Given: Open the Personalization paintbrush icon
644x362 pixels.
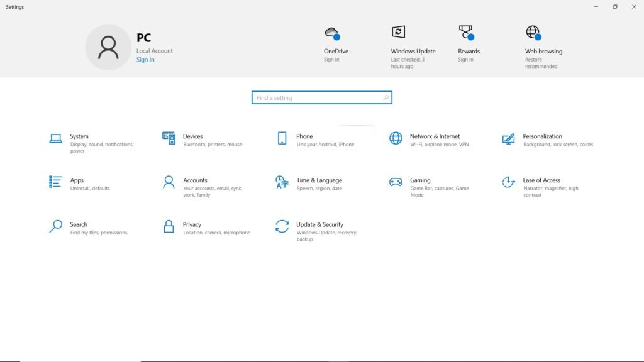Looking at the screenshot, I should coord(508,139).
